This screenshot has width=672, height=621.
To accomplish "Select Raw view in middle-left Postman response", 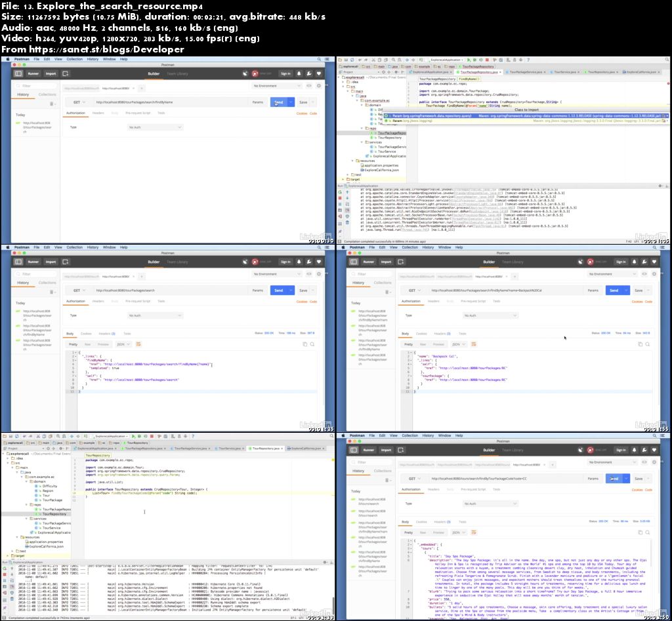I will point(87,344).
